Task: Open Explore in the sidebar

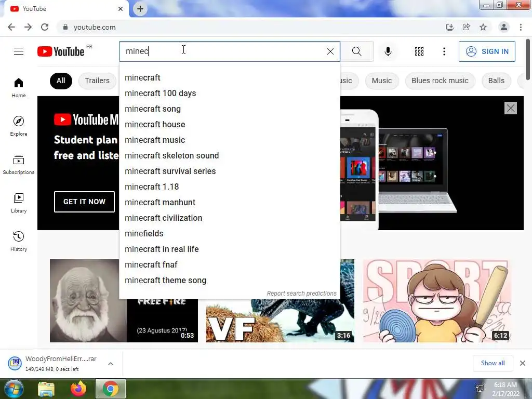Action: 19,126
